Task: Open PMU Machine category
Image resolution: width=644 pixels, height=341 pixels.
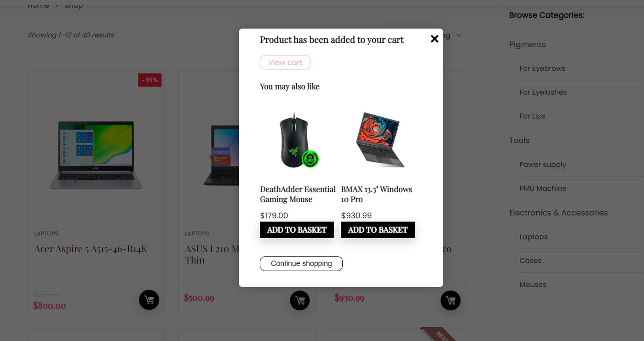Action: click(543, 188)
